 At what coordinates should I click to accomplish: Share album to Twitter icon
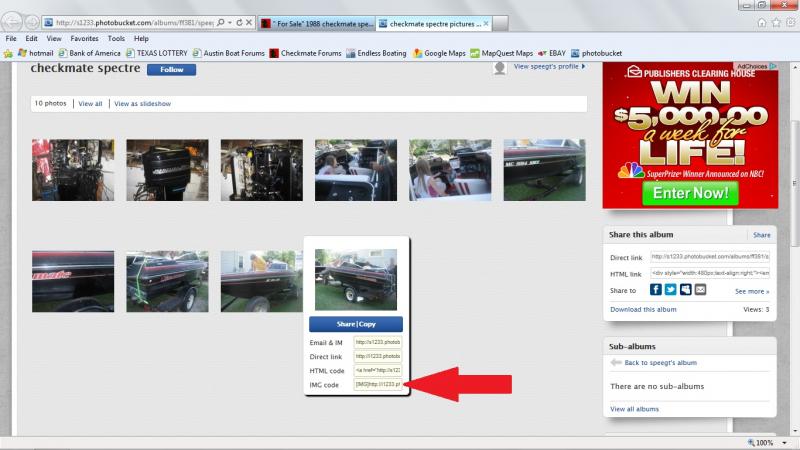pyautogui.click(x=670, y=290)
